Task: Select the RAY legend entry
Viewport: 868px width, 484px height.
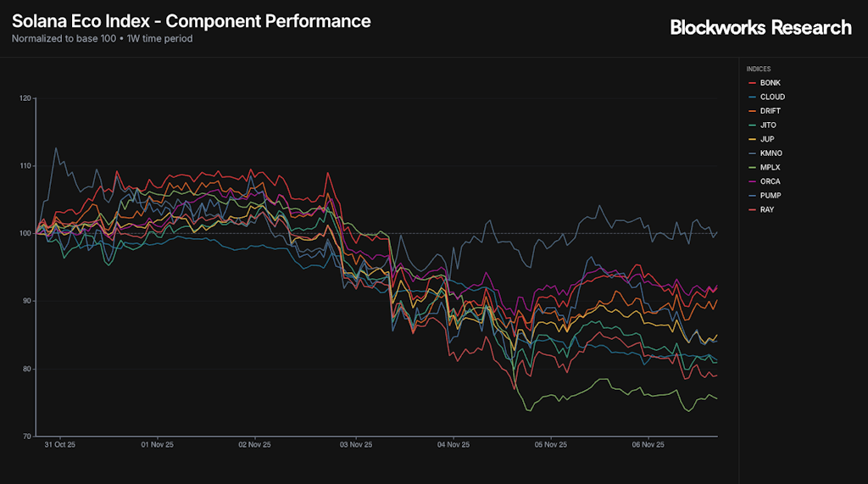Action: [766, 209]
